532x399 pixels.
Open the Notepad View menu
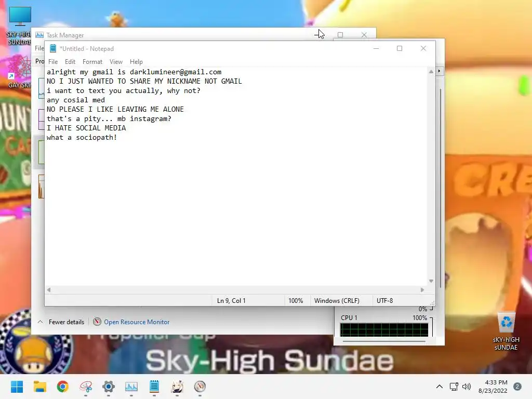click(116, 62)
